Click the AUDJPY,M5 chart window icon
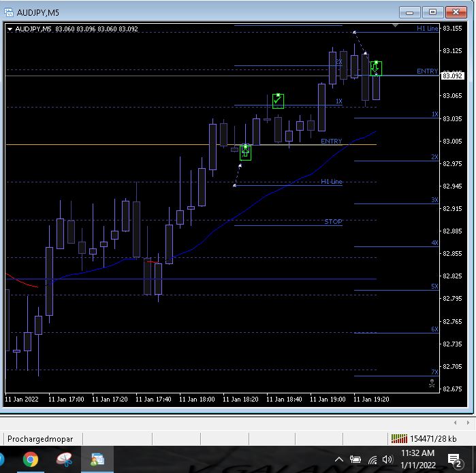This screenshot has width=476, height=473. [8, 12]
